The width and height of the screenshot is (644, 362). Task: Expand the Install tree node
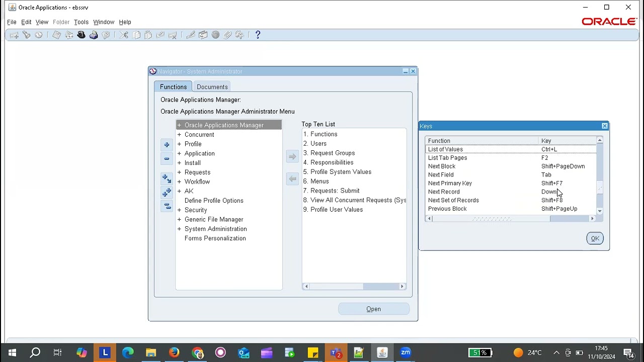179,163
